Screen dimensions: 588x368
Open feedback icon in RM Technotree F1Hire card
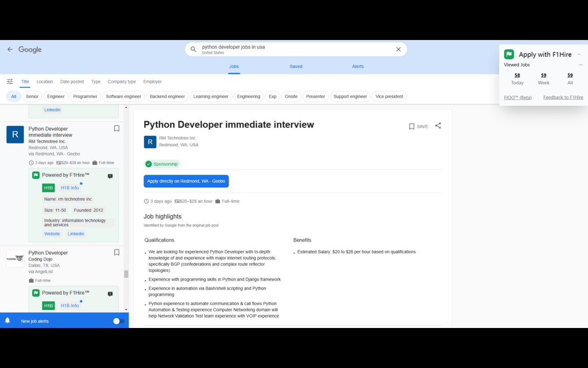pos(110,176)
